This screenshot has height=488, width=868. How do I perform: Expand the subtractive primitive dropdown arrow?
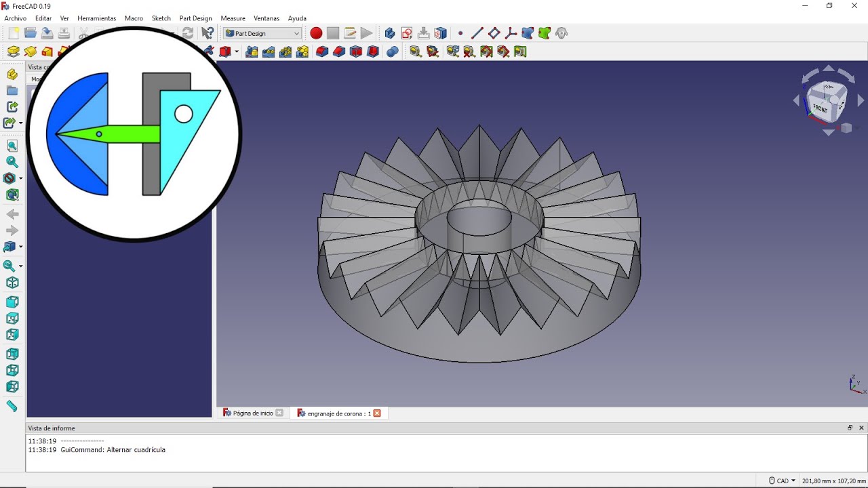237,52
